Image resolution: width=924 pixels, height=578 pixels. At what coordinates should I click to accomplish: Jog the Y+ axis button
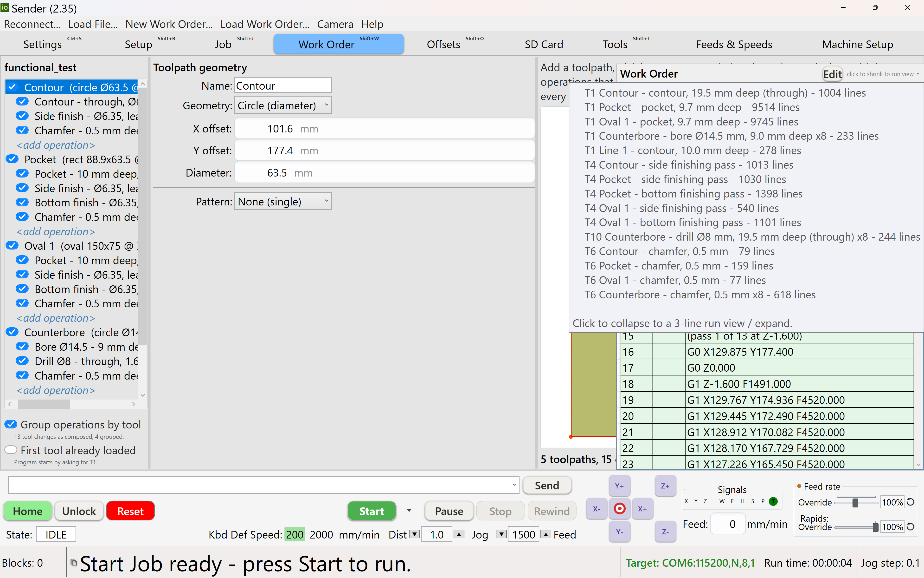coord(619,486)
